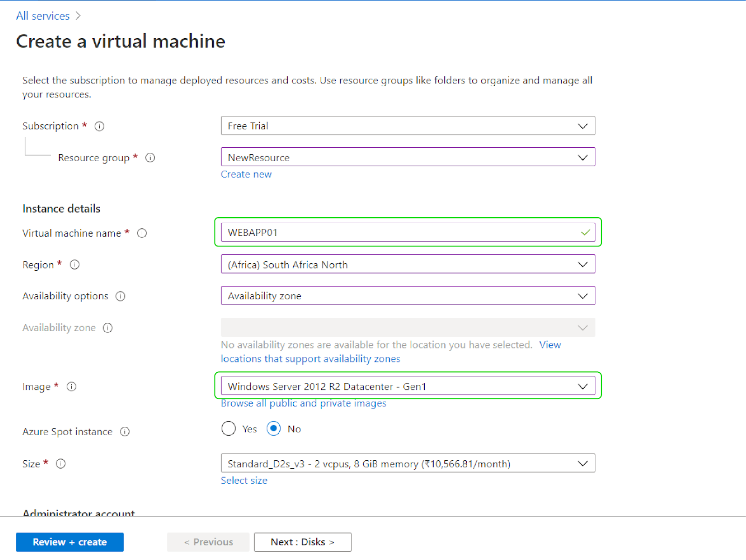This screenshot has height=560, width=746.
Task: Select No for Azure Spot instance
Action: click(x=274, y=429)
